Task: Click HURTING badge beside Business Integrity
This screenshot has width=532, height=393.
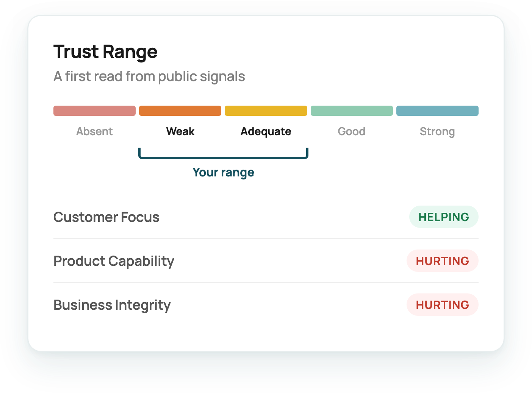Action: tap(443, 305)
